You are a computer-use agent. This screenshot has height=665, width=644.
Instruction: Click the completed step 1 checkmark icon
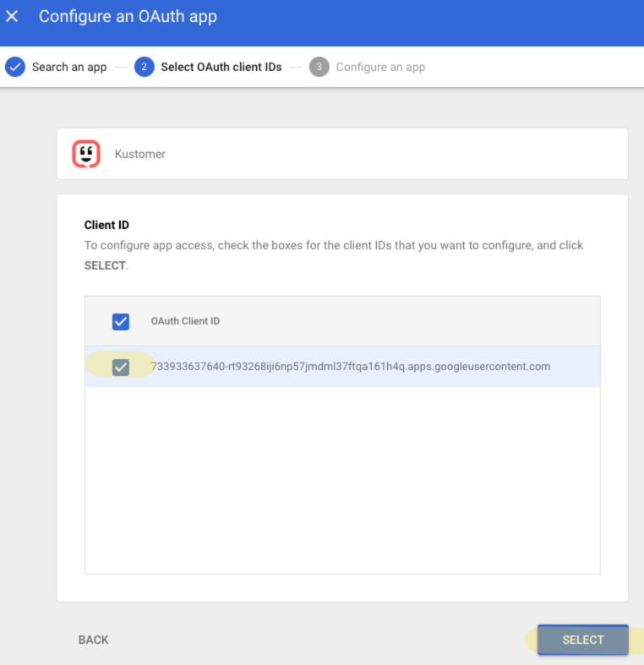coord(15,67)
